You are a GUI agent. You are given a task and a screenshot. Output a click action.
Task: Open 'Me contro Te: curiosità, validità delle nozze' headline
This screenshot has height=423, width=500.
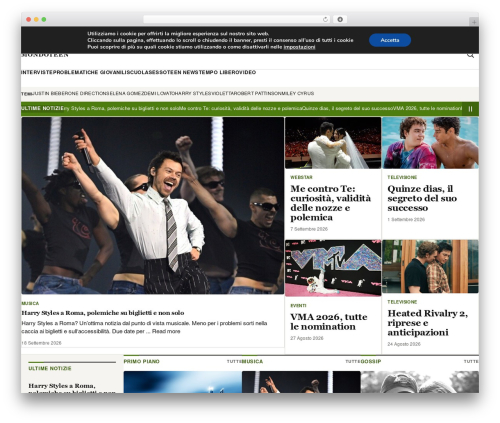(330, 203)
